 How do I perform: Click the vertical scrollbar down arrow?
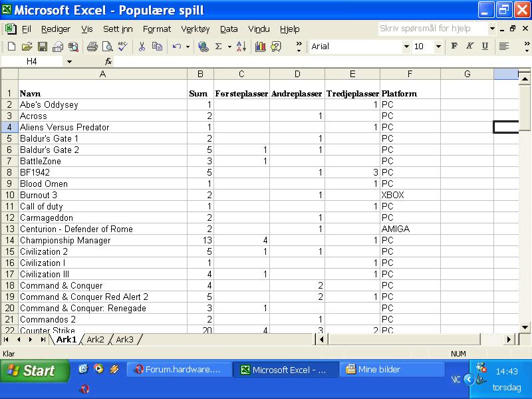pos(525,327)
